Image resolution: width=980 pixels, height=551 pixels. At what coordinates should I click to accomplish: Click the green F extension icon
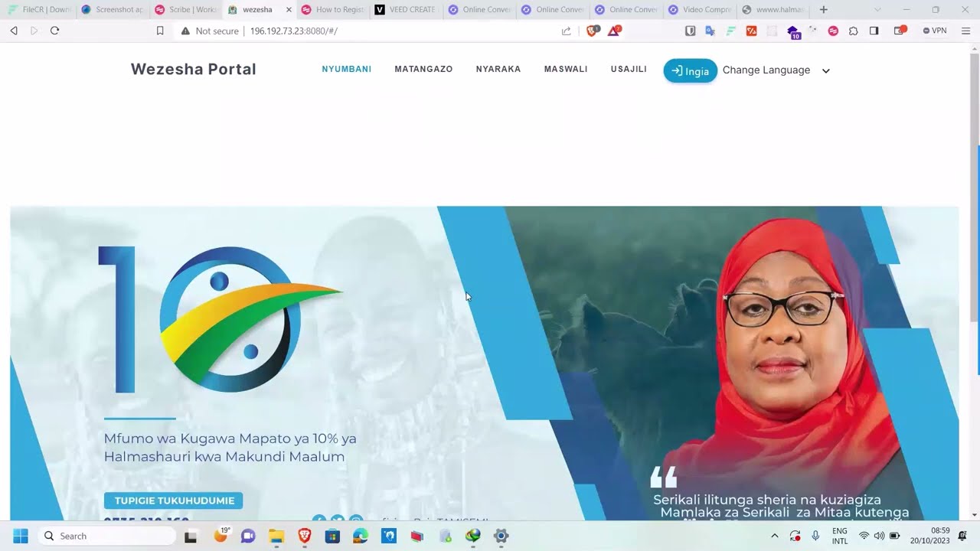(x=730, y=31)
